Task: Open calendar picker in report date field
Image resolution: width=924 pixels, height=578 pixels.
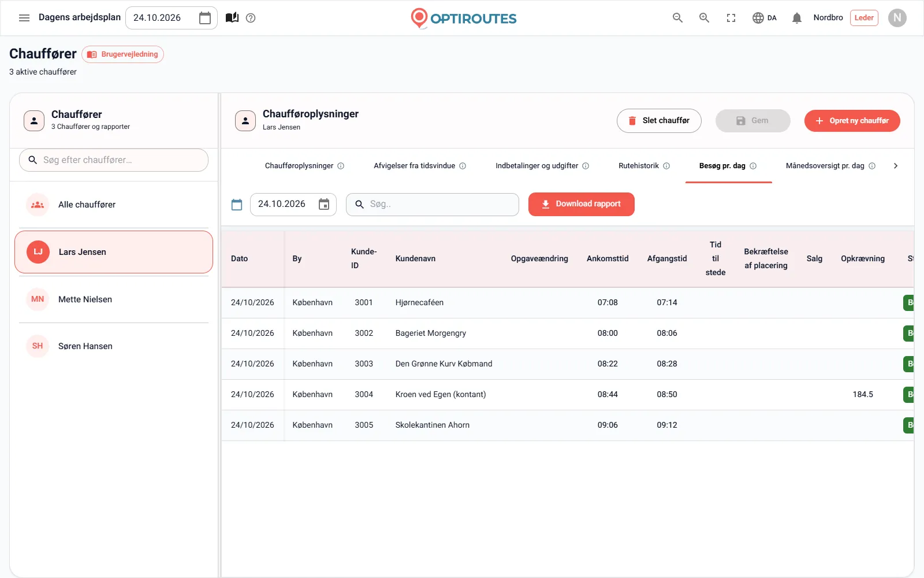Action: point(324,204)
